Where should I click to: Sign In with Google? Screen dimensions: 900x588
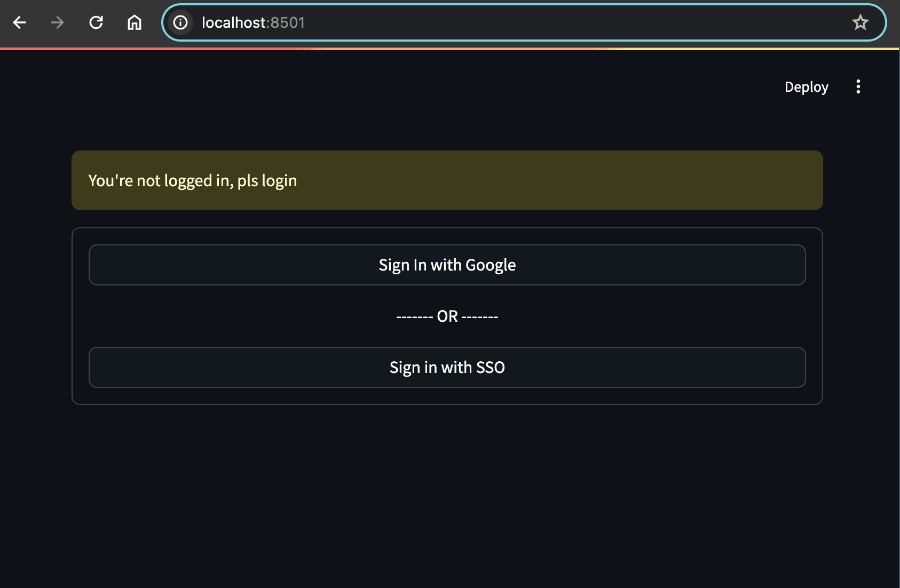pos(447,265)
